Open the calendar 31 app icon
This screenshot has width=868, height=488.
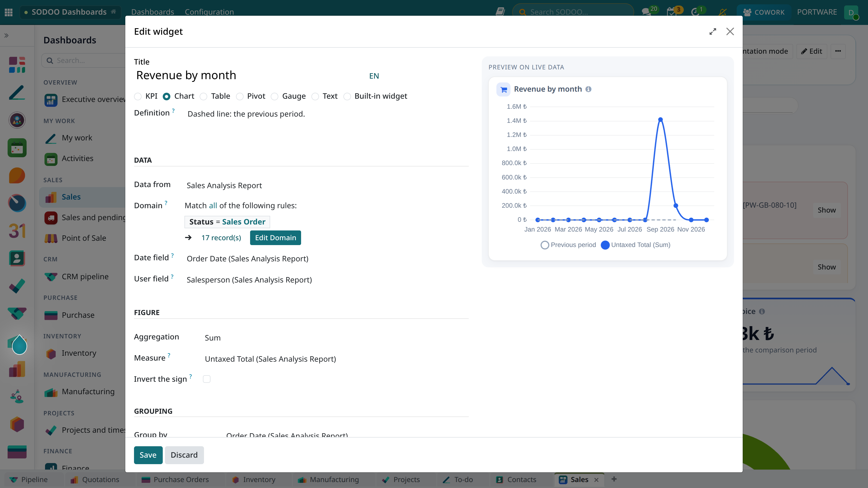click(17, 231)
